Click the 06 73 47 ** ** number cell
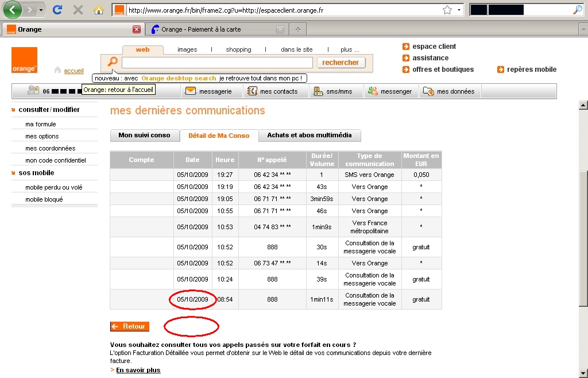The height and width of the screenshot is (378, 588). click(x=272, y=263)
